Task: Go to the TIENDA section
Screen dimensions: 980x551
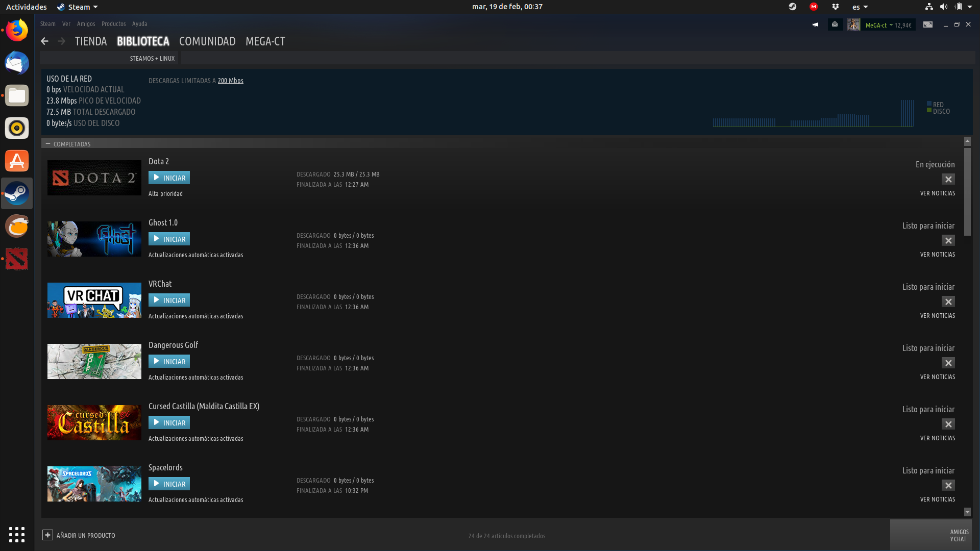Action: (91, 41)
